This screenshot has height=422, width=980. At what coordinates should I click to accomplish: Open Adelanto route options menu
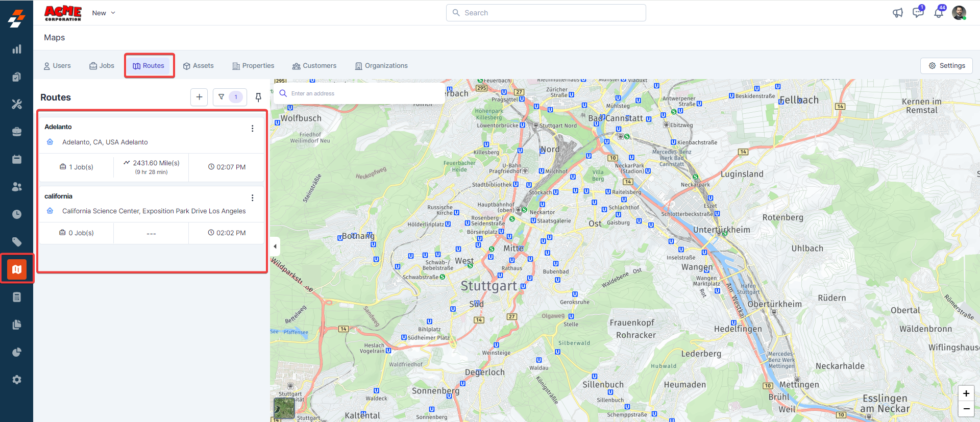(252, 129)
